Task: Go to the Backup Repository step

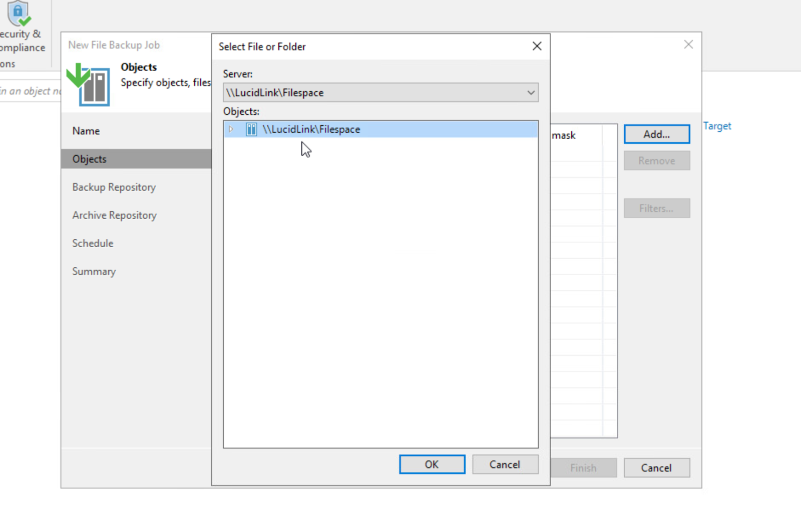Action: coord(114,187)
